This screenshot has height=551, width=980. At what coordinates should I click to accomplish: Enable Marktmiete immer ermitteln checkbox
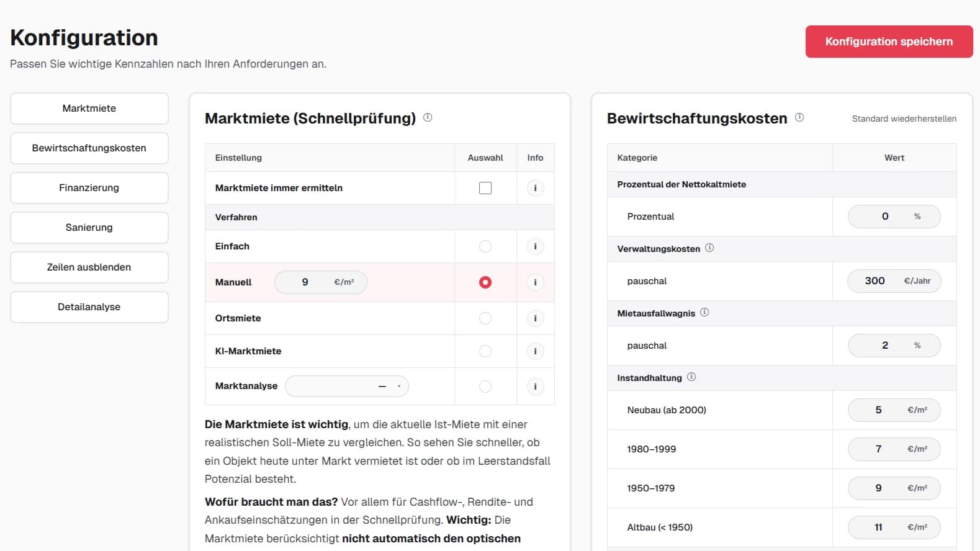tap(485, 188)
